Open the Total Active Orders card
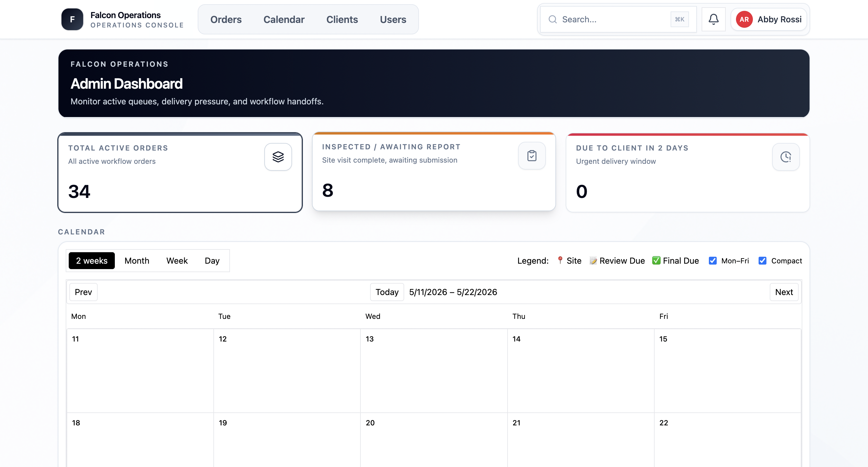Image resolution: width=868 pixels, height=467 pixels. pos(180,173)
